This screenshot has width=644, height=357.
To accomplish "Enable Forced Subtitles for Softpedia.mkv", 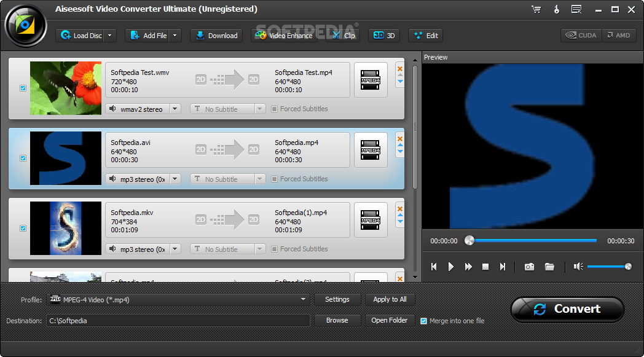I will click(x=274, y=249).
